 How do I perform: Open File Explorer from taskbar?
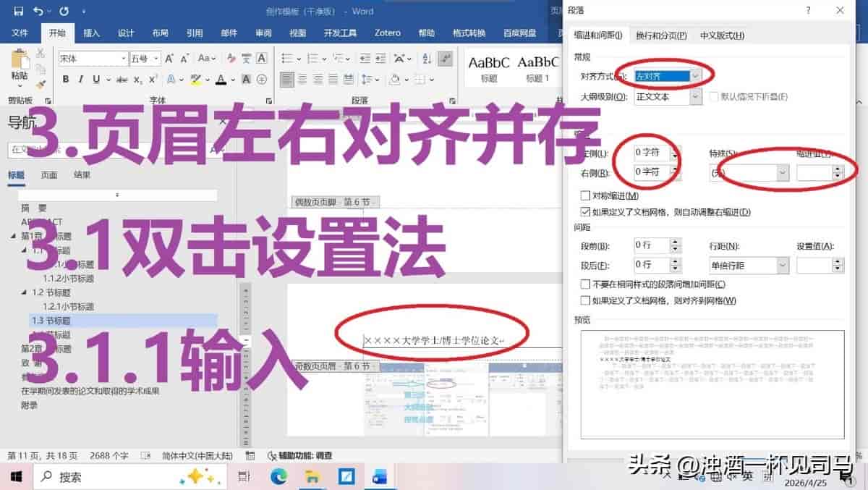(312, 476)
